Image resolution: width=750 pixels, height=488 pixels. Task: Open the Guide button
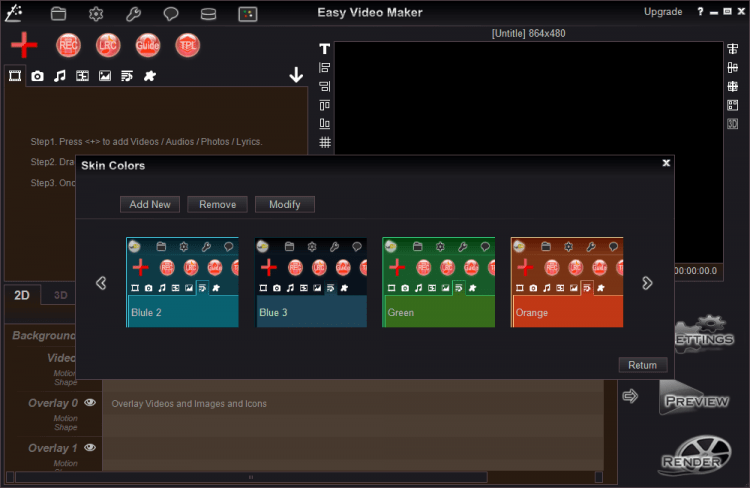pyautogui.click(x=148, y=45)
